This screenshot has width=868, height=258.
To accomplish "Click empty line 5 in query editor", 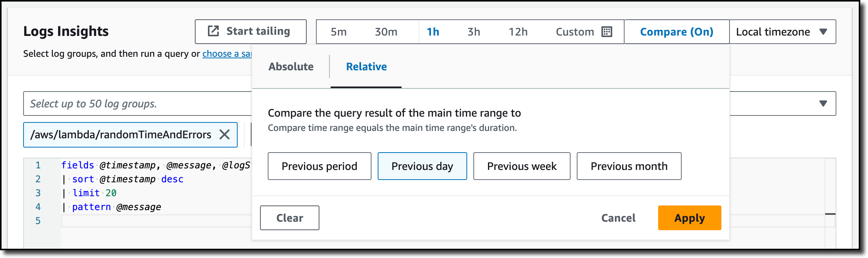I will (x=154, y=221).
